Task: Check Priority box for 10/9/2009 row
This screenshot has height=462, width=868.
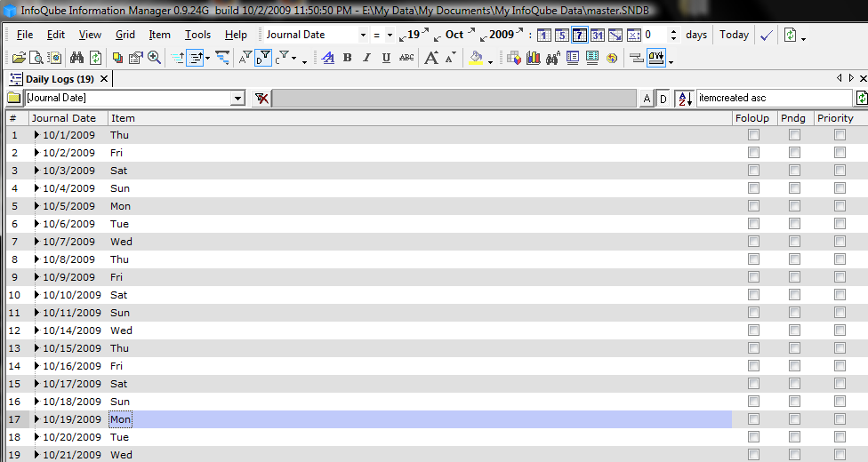Action: pos(840,276)
